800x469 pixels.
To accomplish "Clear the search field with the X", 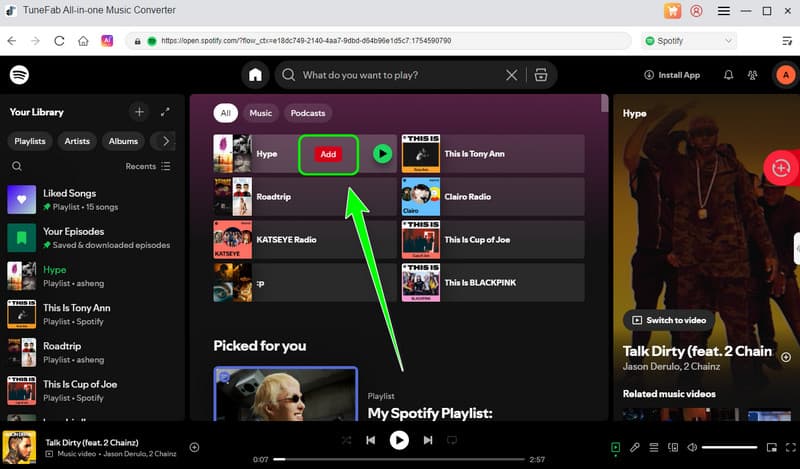I will click(x=511, y=75).
